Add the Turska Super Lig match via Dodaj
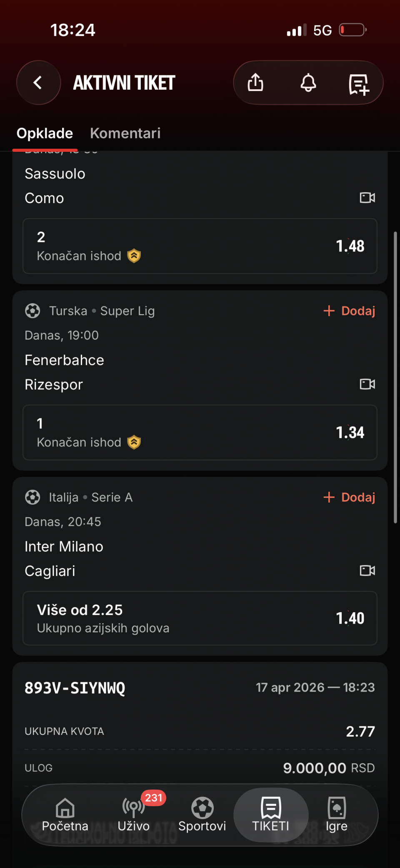This screenshot has height=868, width=400. pos(349,311)
